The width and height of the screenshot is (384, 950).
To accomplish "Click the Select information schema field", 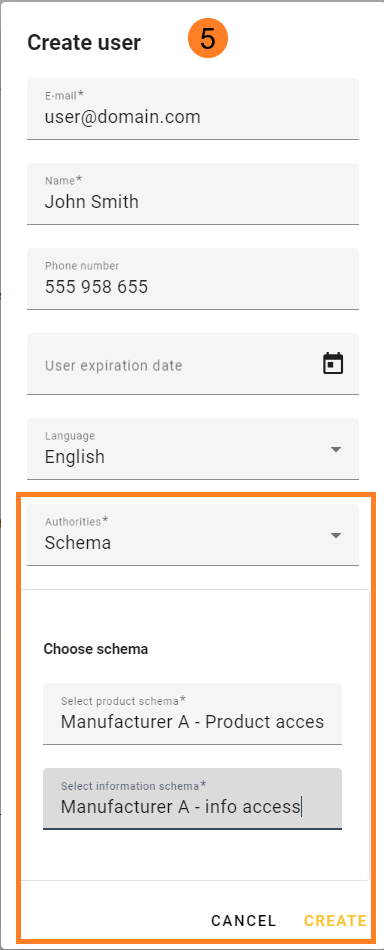I will click(193, 799).
